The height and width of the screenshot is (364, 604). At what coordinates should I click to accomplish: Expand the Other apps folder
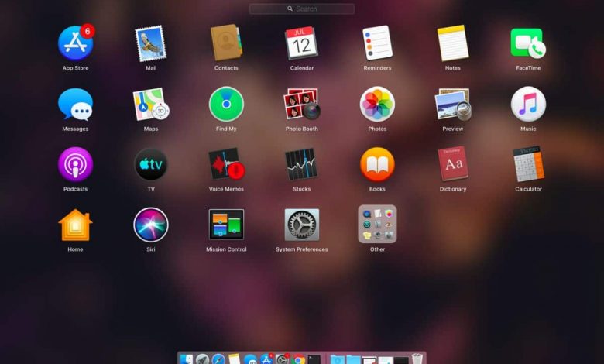[x=377, y=224]
